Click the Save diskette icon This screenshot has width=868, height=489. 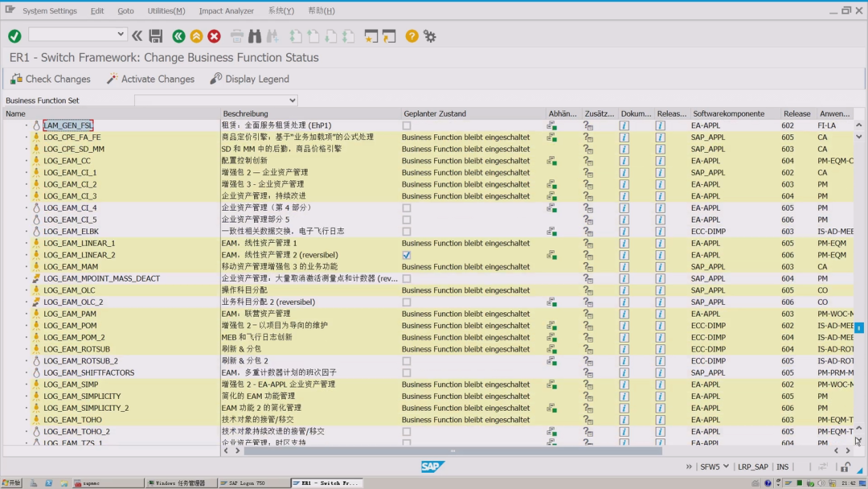[x=156, y=36]
